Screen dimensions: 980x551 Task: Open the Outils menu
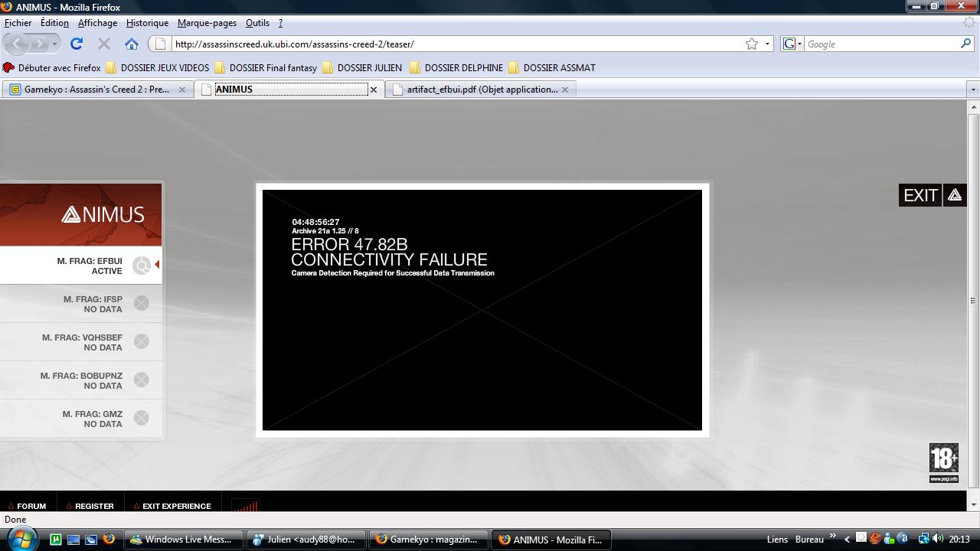257,23
